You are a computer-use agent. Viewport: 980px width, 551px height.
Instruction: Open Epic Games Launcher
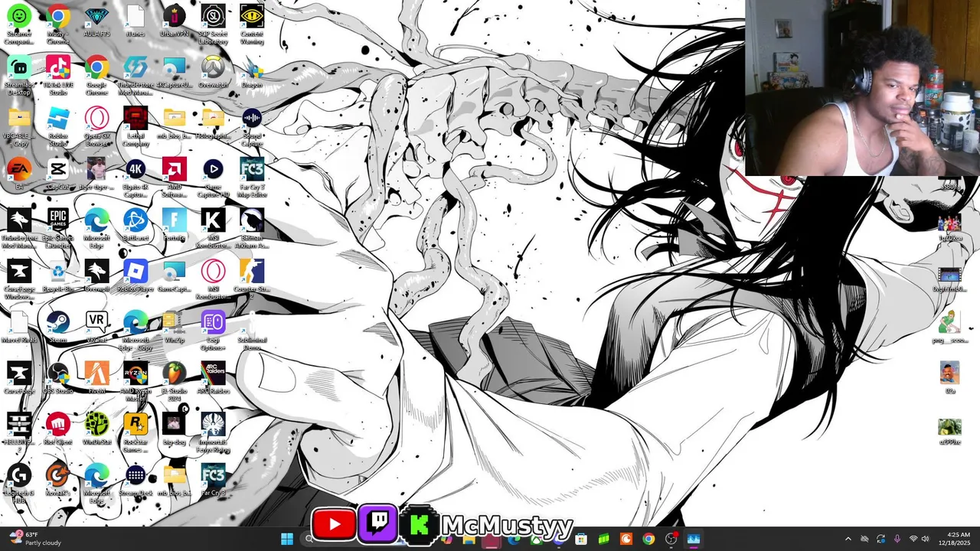tap(58, 228)
